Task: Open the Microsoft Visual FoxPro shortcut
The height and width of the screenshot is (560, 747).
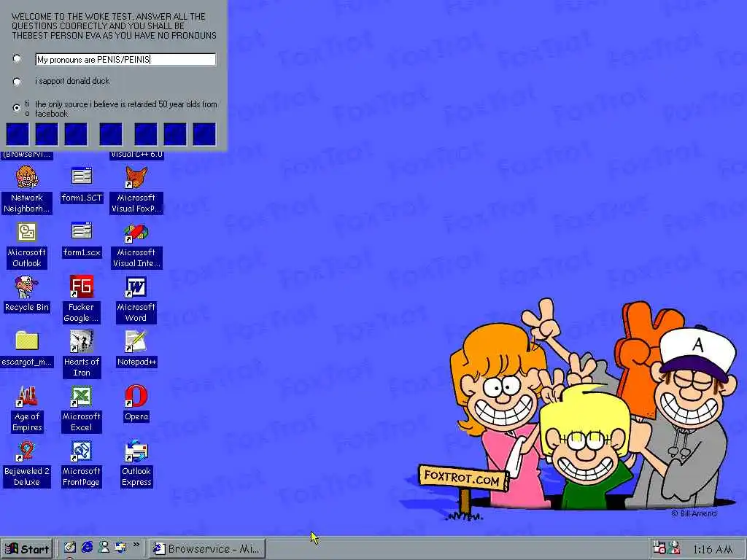Action: (136, 190)
